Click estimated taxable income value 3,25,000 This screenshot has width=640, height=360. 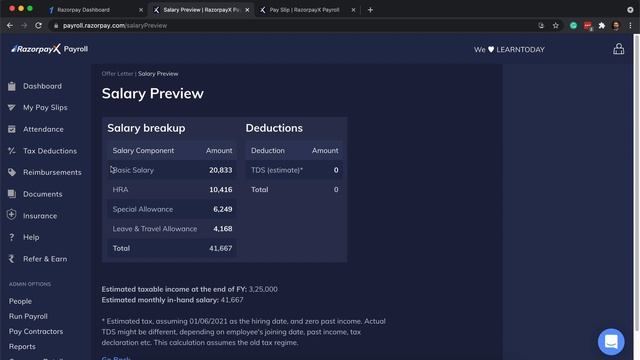click(x=263, y=289)
